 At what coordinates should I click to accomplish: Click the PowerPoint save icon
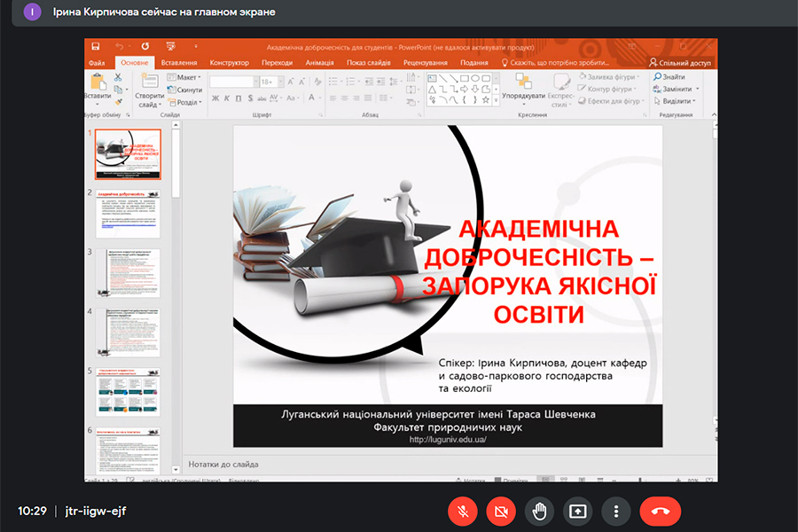click(97, 46)
